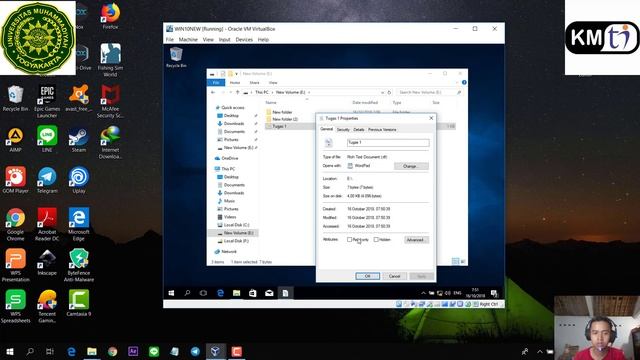640x360 pixels.
Task: Click the file name field Tugas 1
Action: tap(388, 142)
